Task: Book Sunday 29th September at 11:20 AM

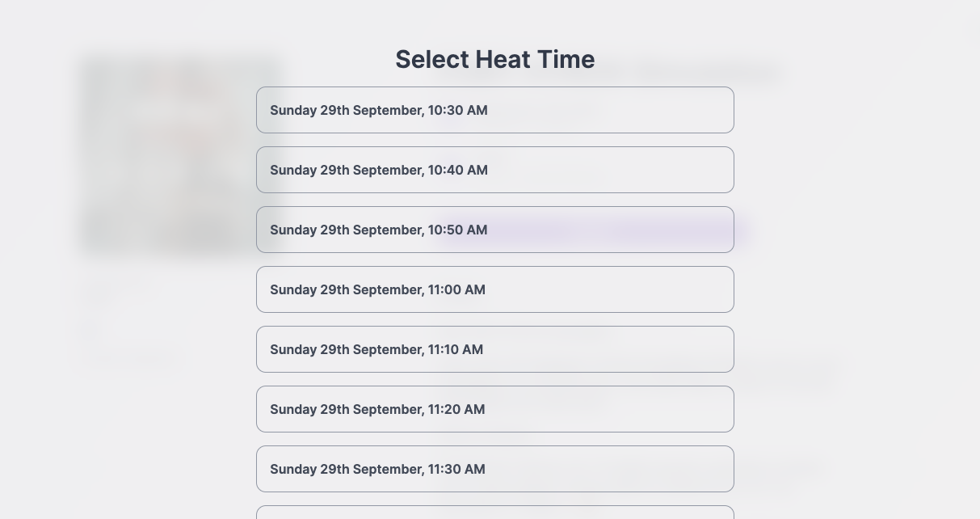Action: tap(494, 409)
